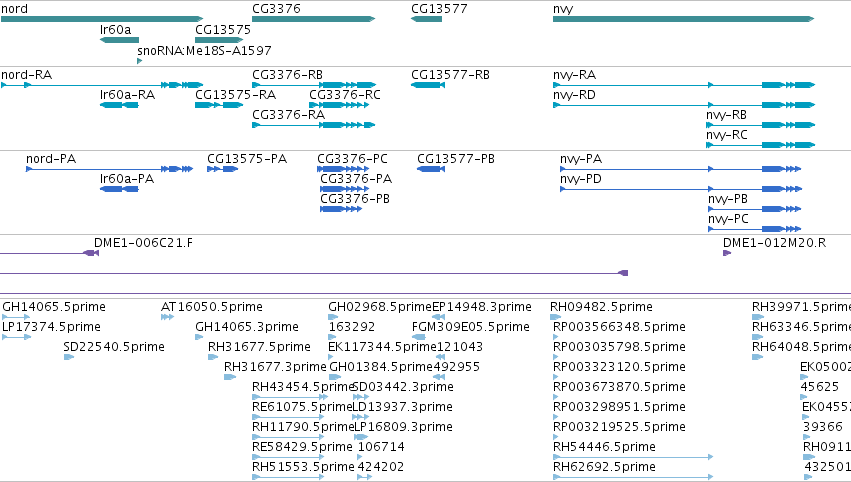Click the nord-PA protein label

pyautogui.click(x=51, y=159)
